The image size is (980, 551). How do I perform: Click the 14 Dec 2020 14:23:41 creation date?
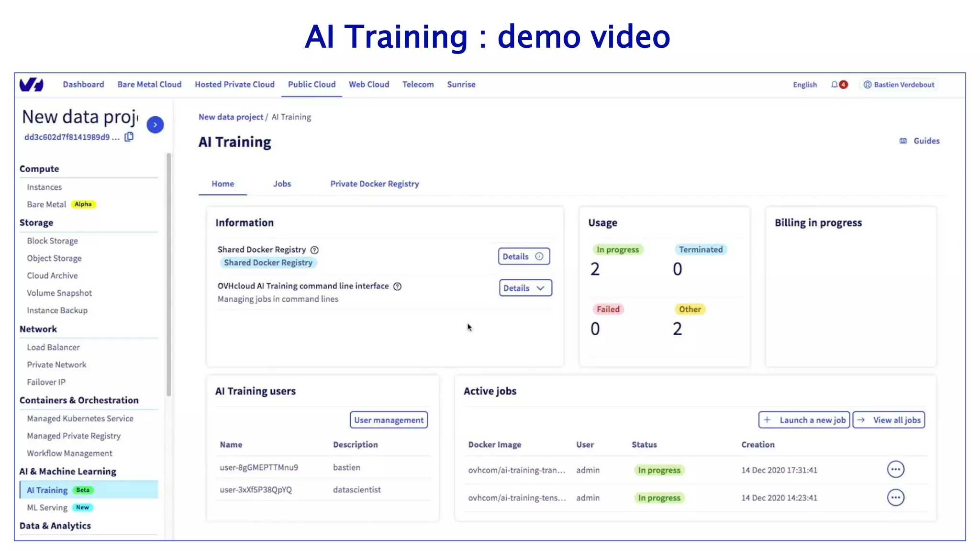[x=779, y=498]
